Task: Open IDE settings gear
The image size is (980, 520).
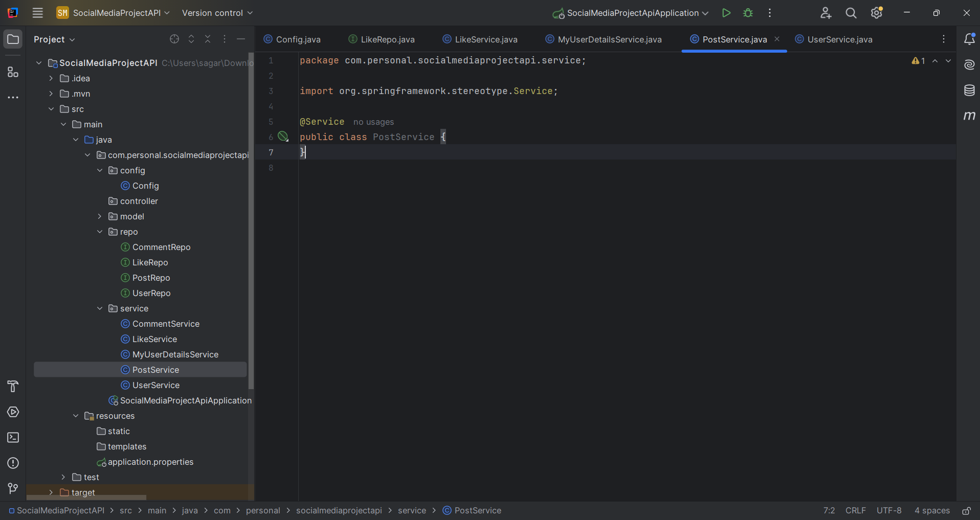Action: 877,13
